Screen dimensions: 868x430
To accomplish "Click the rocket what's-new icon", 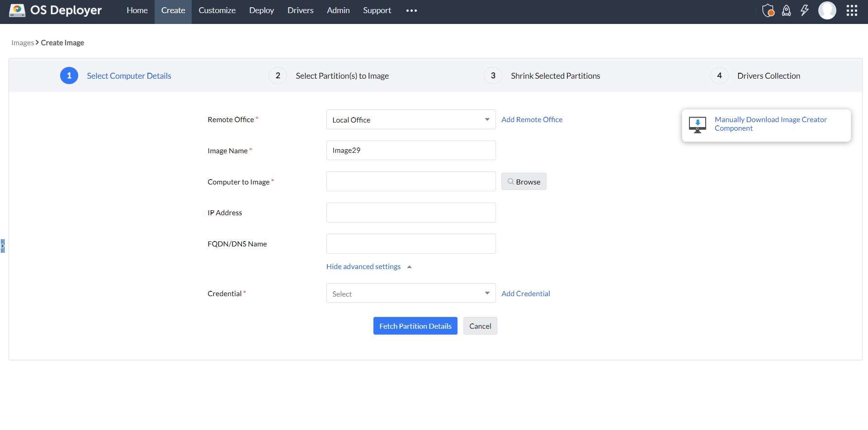I will [x=787, y=10].
